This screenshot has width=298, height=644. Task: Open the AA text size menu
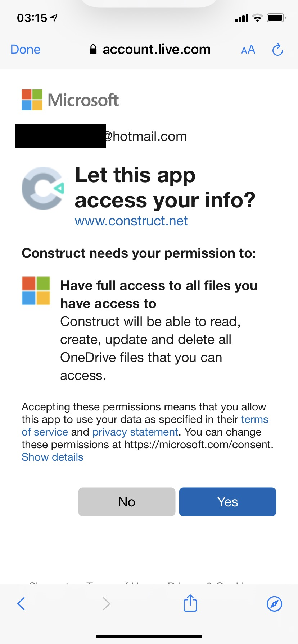pos(248,50)
